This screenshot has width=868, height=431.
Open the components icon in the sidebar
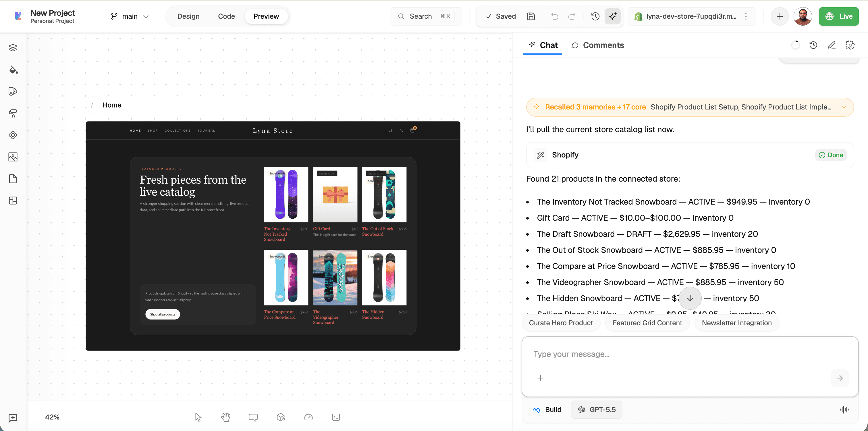13,135
